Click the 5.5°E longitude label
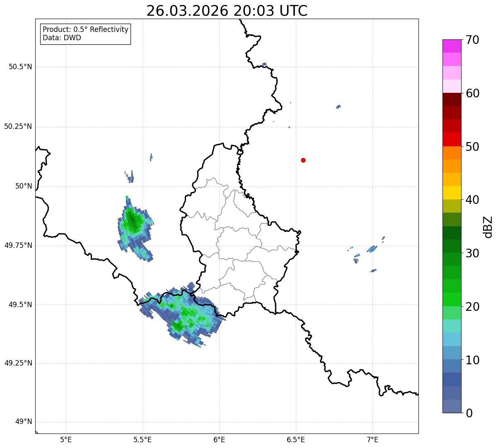The width and height of the screenshot is (498, 448). click(x=143, y=439)
